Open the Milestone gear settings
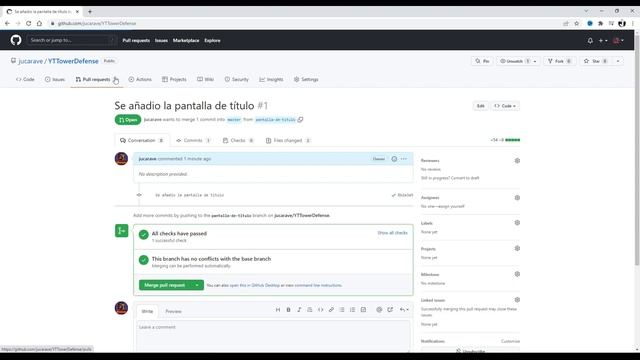Image resolution: width=640 pixels, height=360 pixels. tap(517, 274)
